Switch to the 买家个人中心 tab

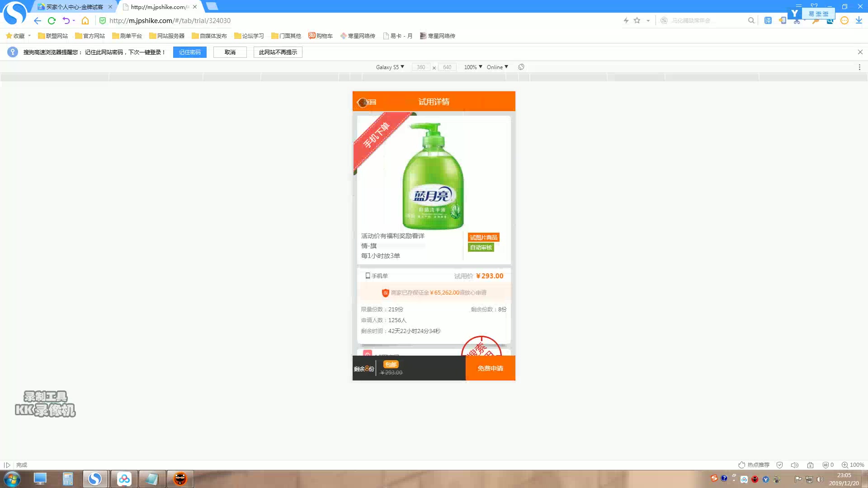pos(75,7)
